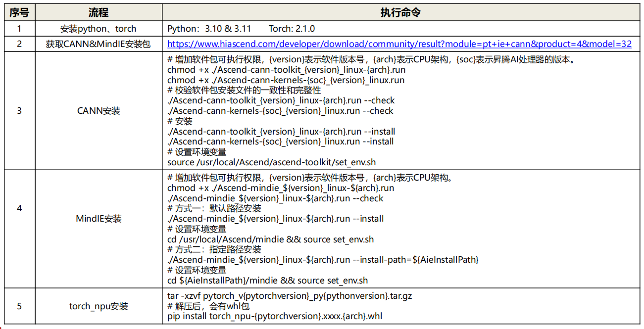Select the chmod +x Ascend-mindie line

click(x=281, y=188)
